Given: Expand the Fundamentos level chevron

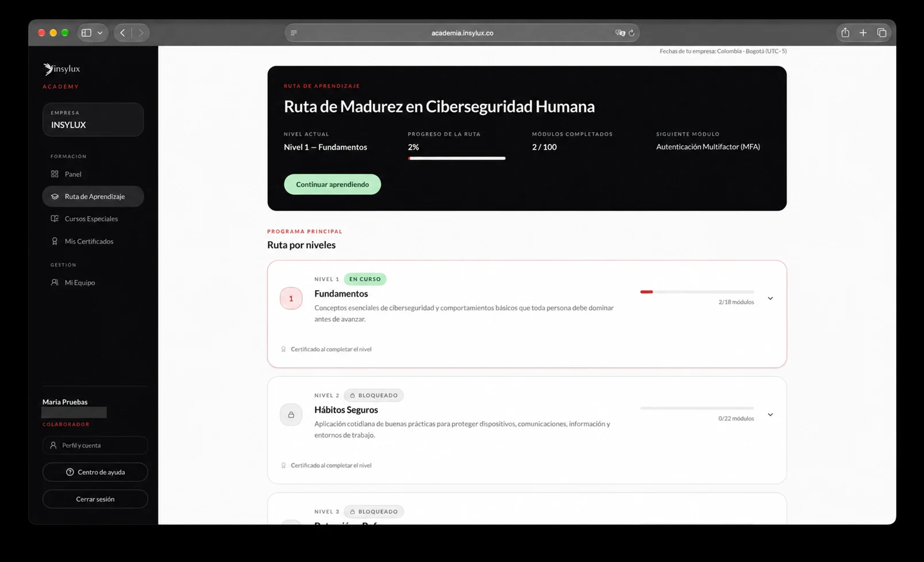Looking at the screenshot, I should pos(770,298).
